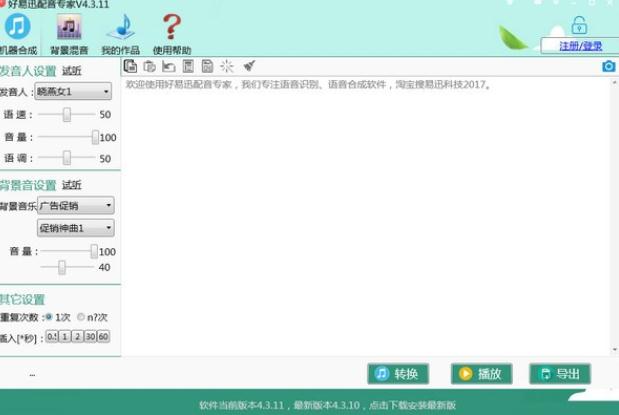Screen dimensions: 619x415
Task: Click the paste icon in editor toolbar
Action: [x=149, y=66]
